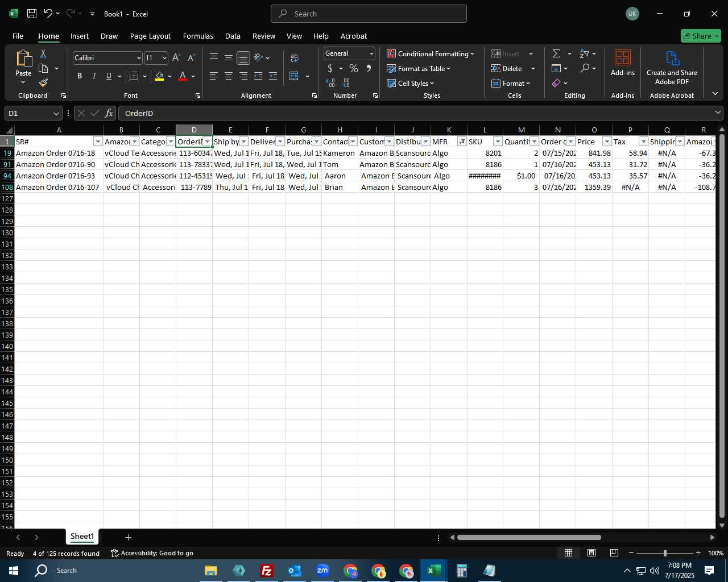
Task: Open the General number format dropdown
Action: click(371, 53)
